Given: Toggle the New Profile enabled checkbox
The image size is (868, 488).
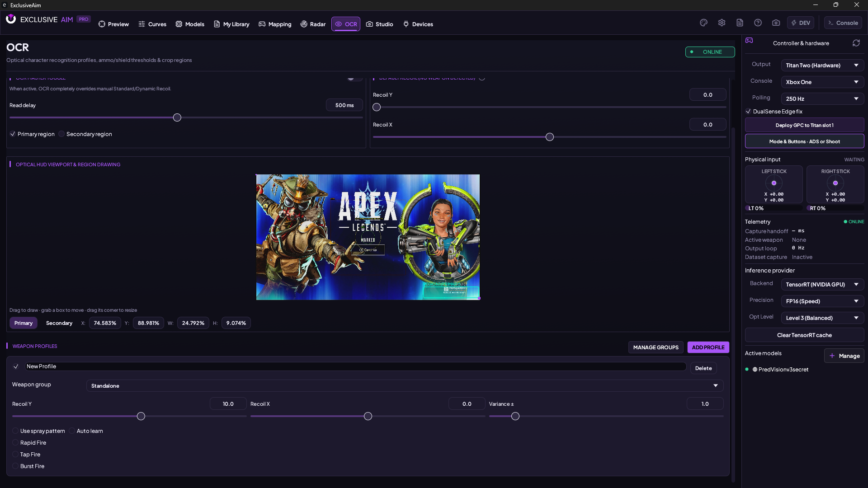Looking at the screenshot, I should (16, 366).
